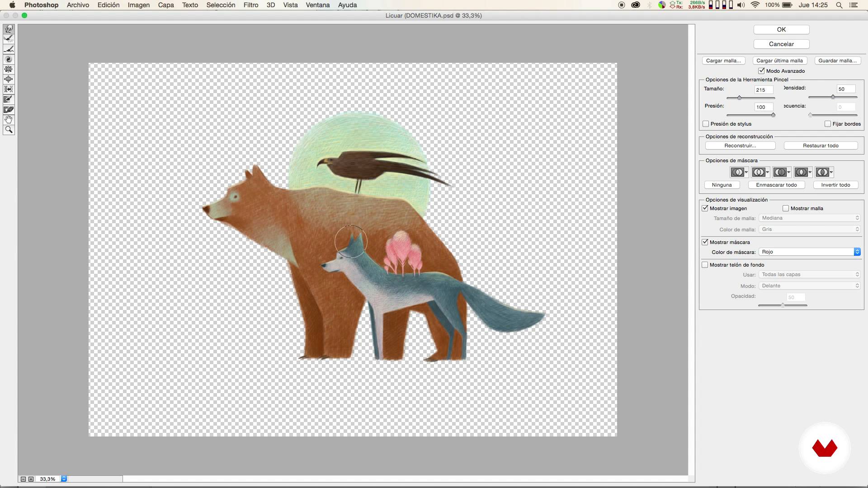Click the Guardar malla... button

click(837, 61)
